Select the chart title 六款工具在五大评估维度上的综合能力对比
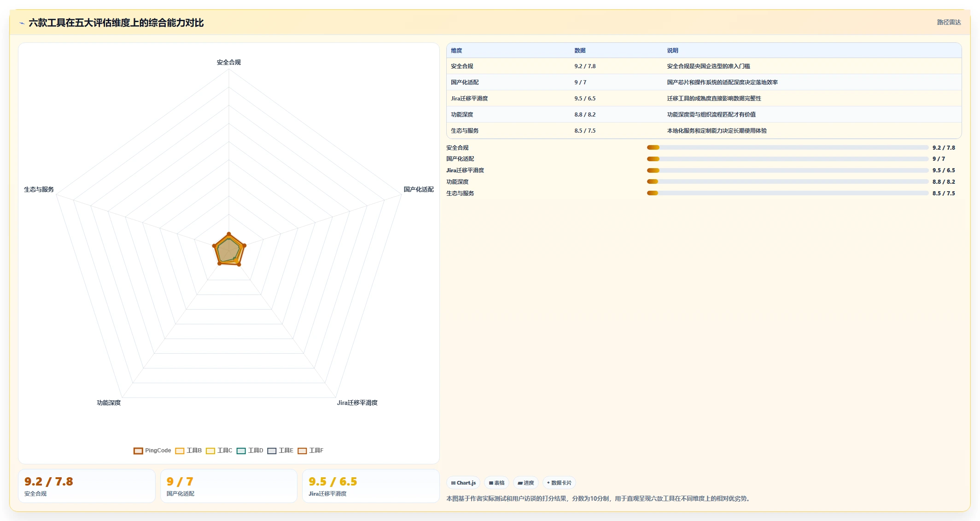Viewport: 980px width, 521px height. [x=116, y=23]
